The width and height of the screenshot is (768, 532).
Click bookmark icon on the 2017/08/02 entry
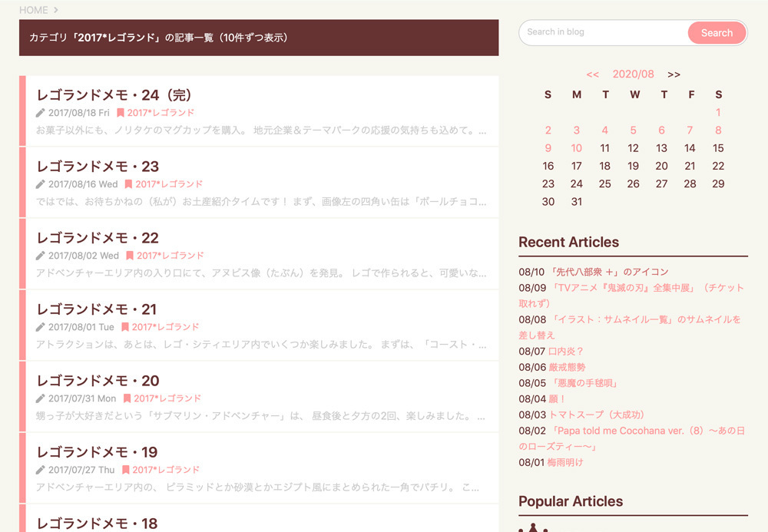click(129, 256)
